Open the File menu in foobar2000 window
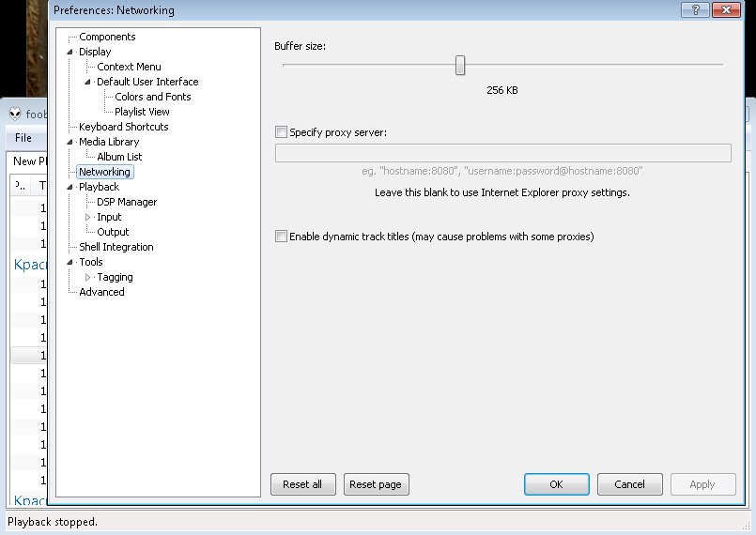The image size is (756, 535). (x=23, y=138)
